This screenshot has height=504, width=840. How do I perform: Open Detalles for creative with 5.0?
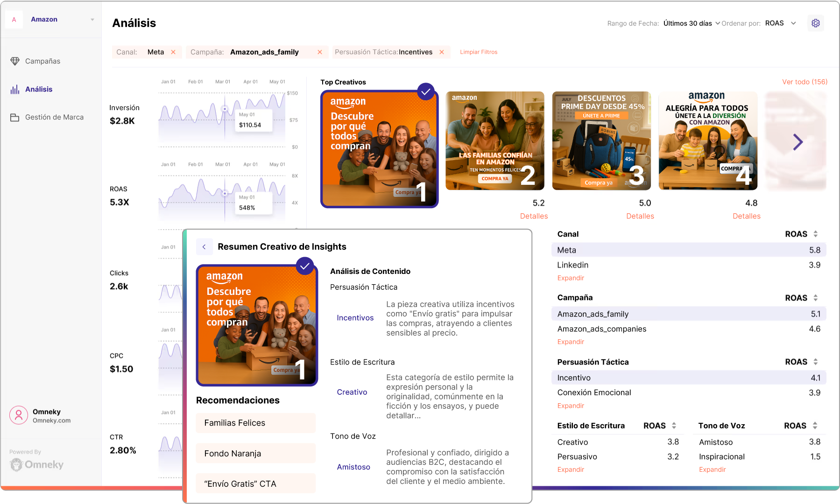640,216
